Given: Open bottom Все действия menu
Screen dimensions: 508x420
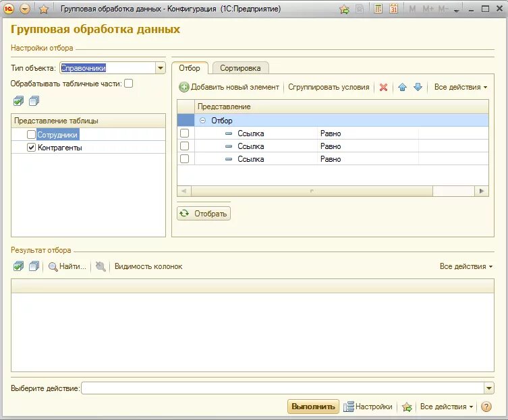Looking at the screenshot, I should 447,407.
